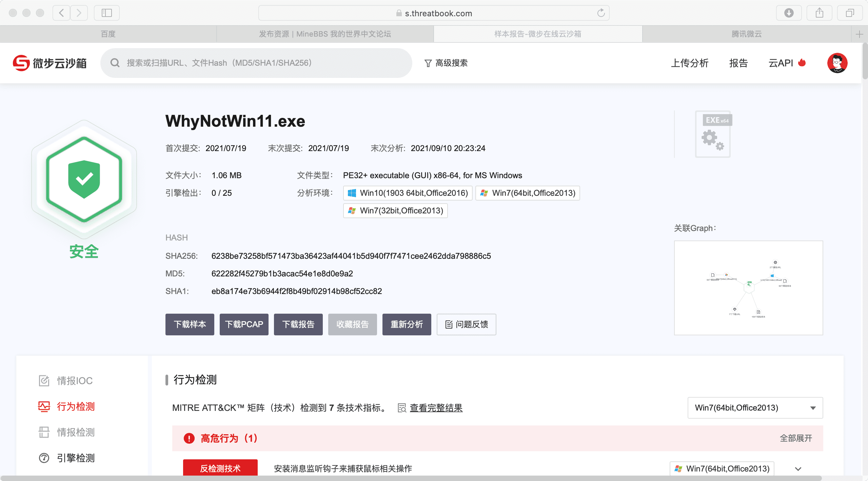Click the SHA256 hash value
The width and height of the screenshot is (868, 481).
pyautogui.click(x=351, y=256)
